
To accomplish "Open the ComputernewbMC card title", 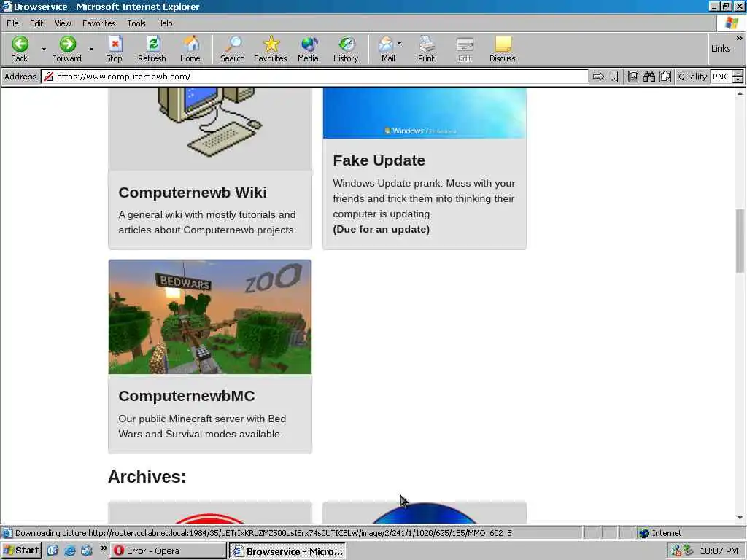I will [x=187, y=396].
